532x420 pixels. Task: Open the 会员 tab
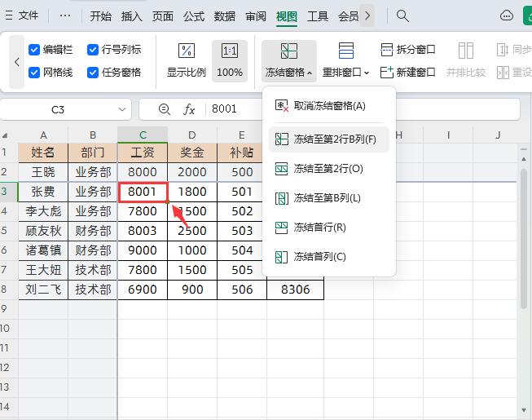pos(349,16)
